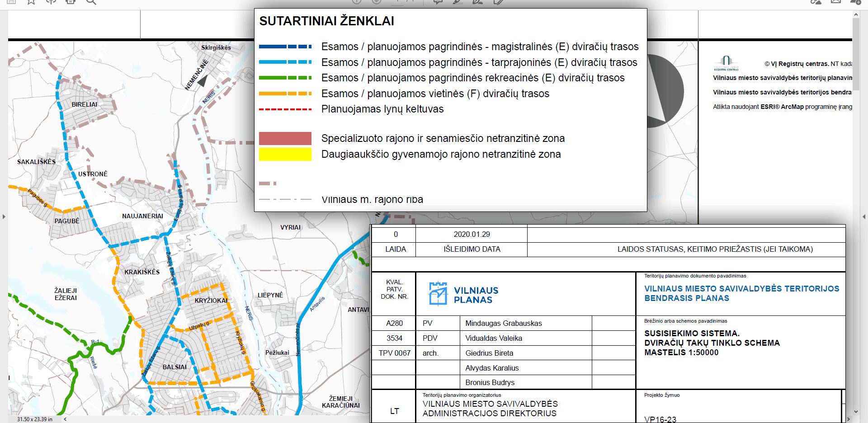Click the Save file icon
Screen dimensions: 868x423
pyautogui.click(x=11, y=1)
